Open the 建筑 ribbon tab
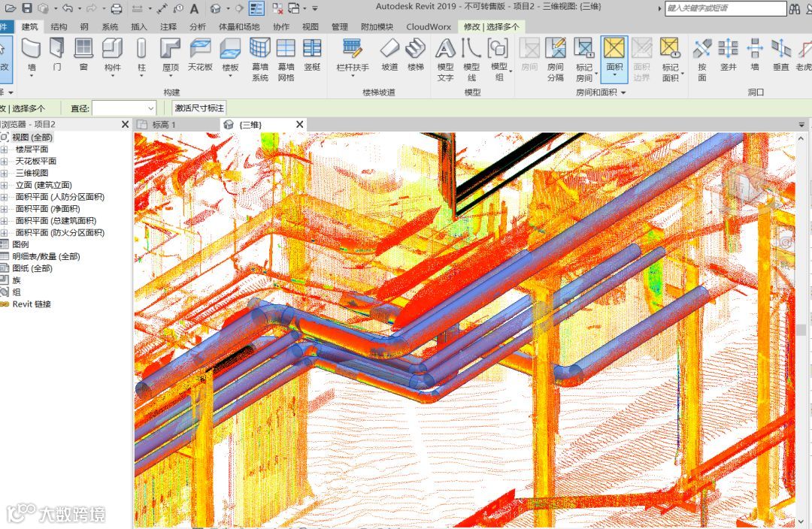Viewport: 812px width, 529px height. click(29, 26)
